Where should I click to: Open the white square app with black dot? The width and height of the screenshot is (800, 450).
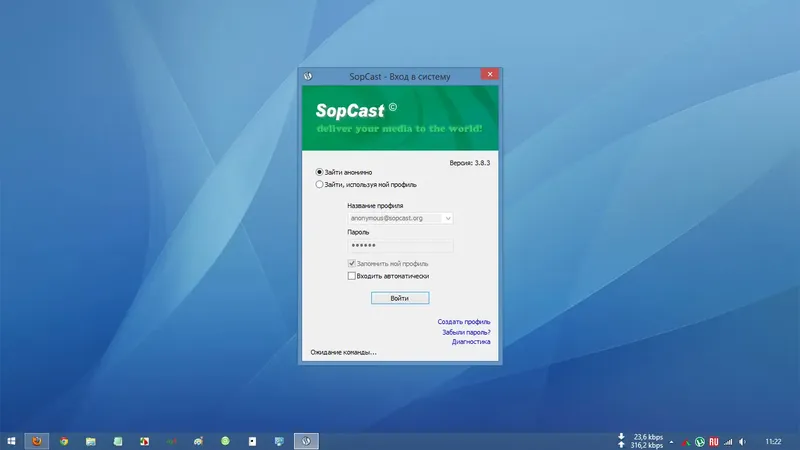pyautogui.click(x=252, y=441)
